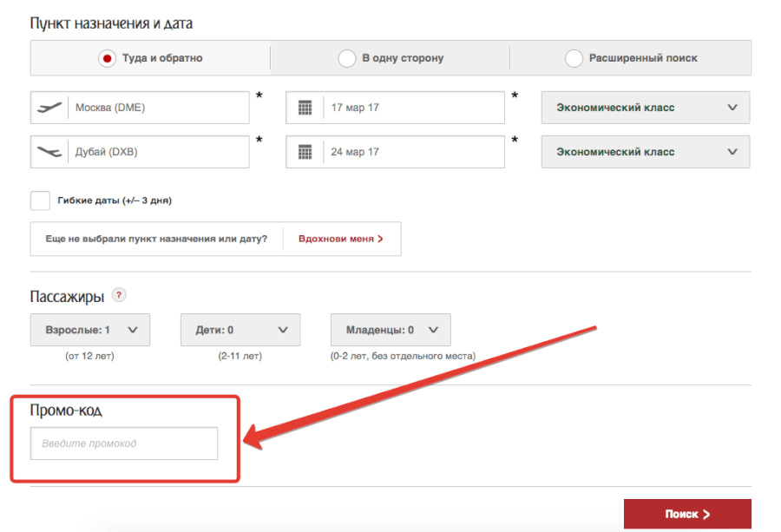Click the Дубай (DXB) destination field
781x532 pixels.
pos(156,152)
